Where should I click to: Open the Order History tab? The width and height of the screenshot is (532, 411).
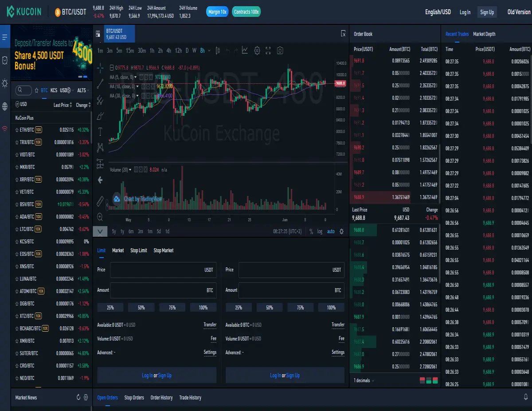point(161,398)
